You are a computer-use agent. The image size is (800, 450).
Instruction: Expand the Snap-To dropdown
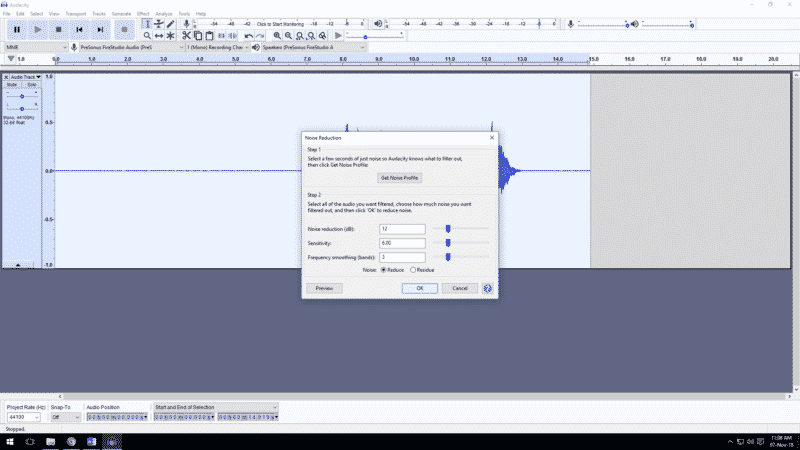click(x=65, y=417)
